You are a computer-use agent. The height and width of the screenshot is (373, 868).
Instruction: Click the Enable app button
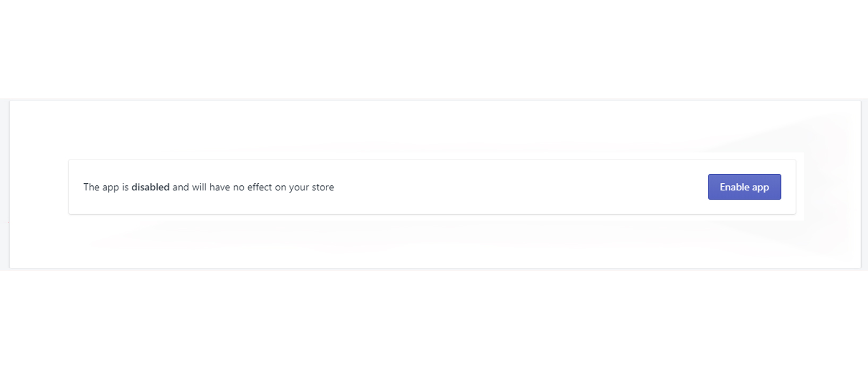pos(744,187)
